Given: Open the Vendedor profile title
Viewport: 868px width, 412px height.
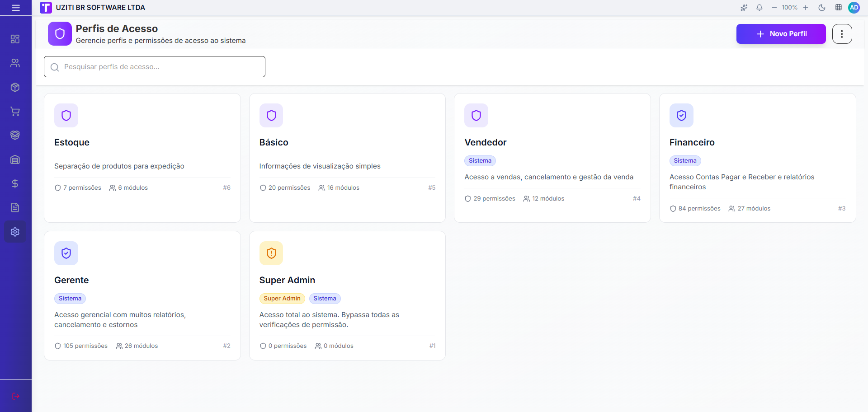Looking at the screenshot, I should point(486,143).
